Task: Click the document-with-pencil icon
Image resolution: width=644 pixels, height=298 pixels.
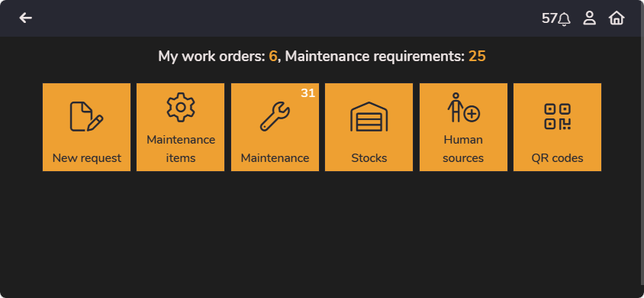Action: (86, 117)
